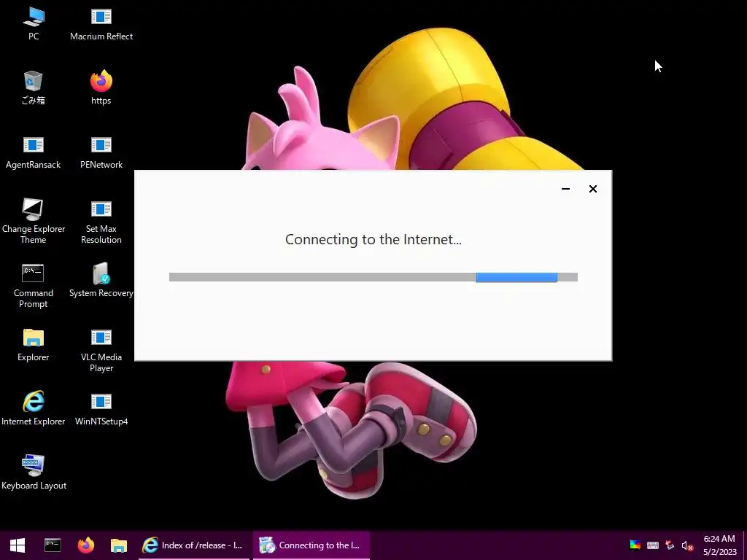Open the Command Prompt desktop icon

[x=34, y=286]
